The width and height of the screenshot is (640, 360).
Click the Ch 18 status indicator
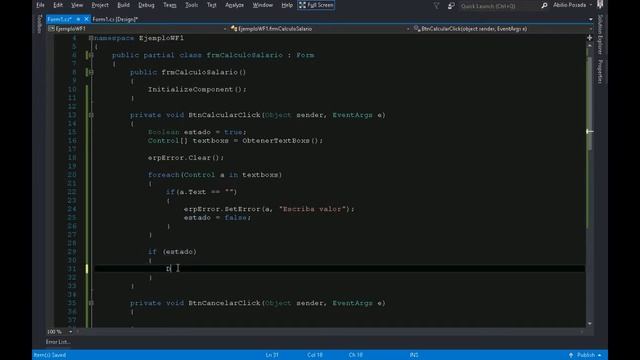pos(356,355)
